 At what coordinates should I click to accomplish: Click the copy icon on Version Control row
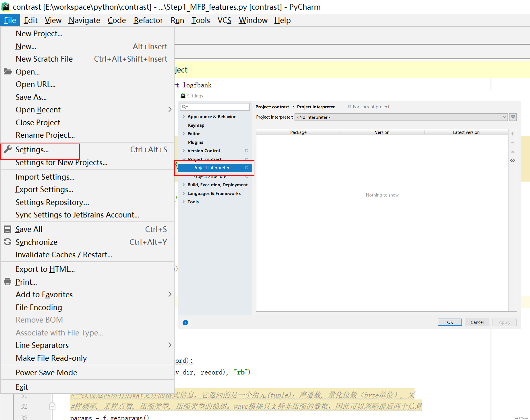coord(247,151)
